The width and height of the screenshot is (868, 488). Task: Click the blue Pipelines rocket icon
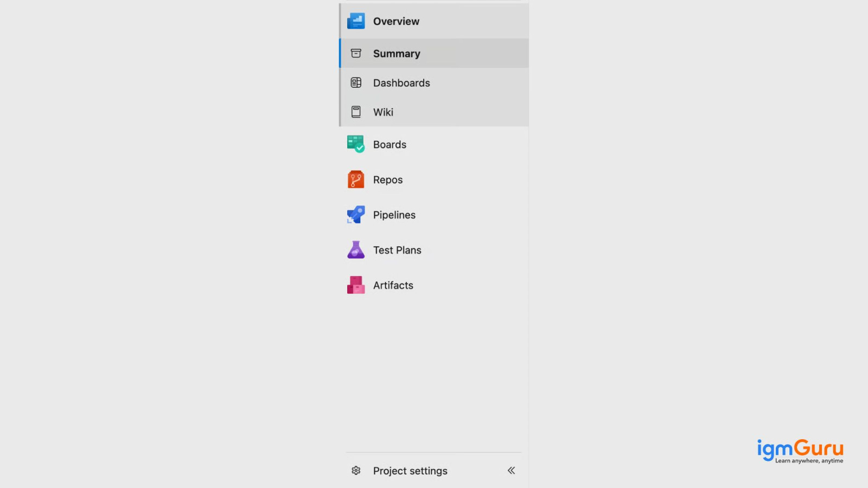(x=356, y=215)
